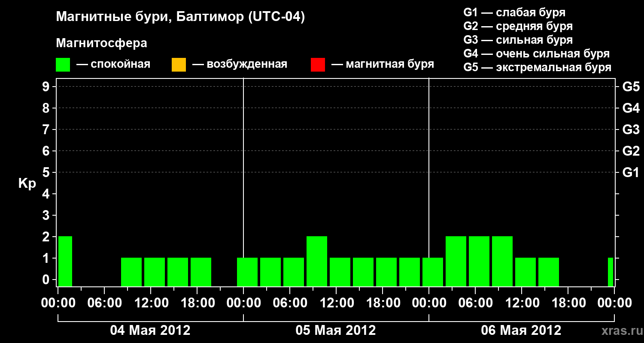Click the right-axis 'G3' label

pos(631,129)
